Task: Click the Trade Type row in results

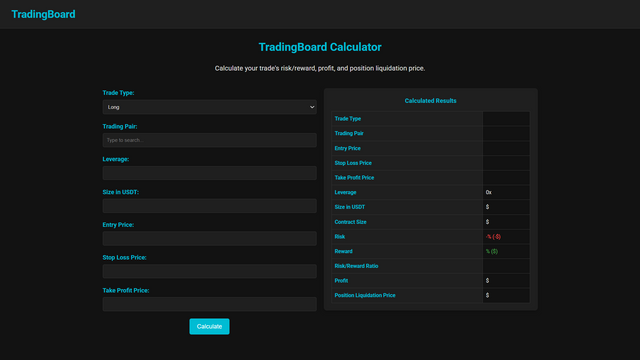Action: coord(431,119)
